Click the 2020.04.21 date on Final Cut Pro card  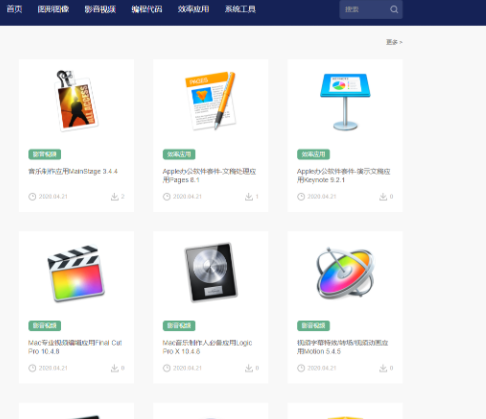53,368
